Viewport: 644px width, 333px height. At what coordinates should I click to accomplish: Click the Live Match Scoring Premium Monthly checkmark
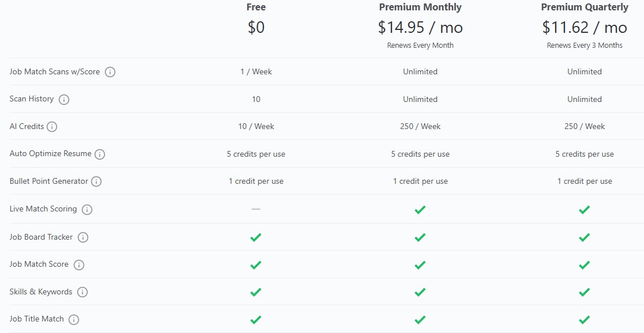(420, 209)
